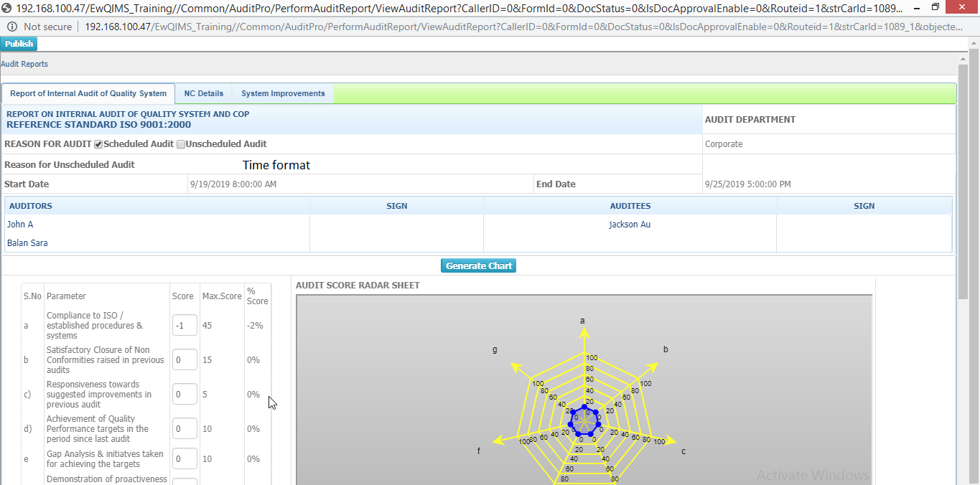Click the Parameter column header

66,296
